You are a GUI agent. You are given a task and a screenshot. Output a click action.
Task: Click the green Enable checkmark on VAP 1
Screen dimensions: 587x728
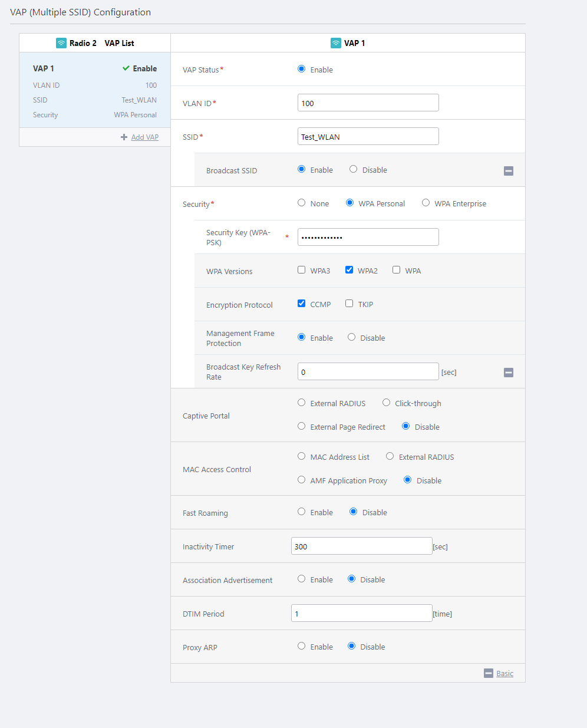point(126,68)
